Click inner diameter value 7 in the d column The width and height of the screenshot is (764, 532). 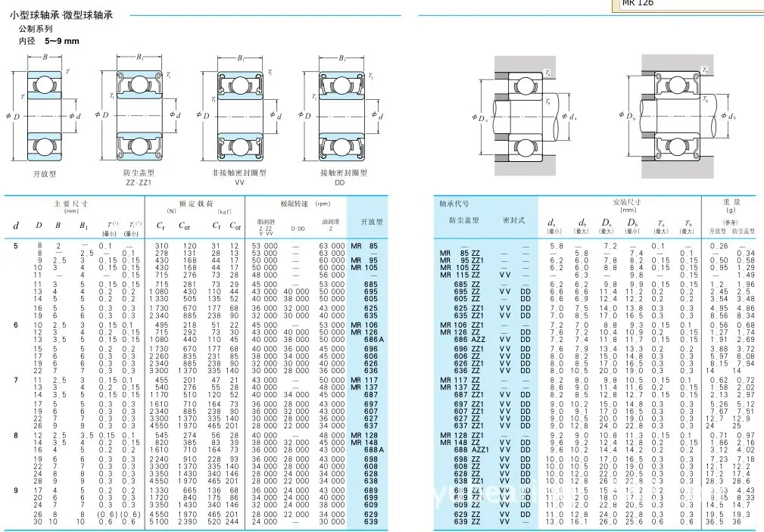(16, 380)
